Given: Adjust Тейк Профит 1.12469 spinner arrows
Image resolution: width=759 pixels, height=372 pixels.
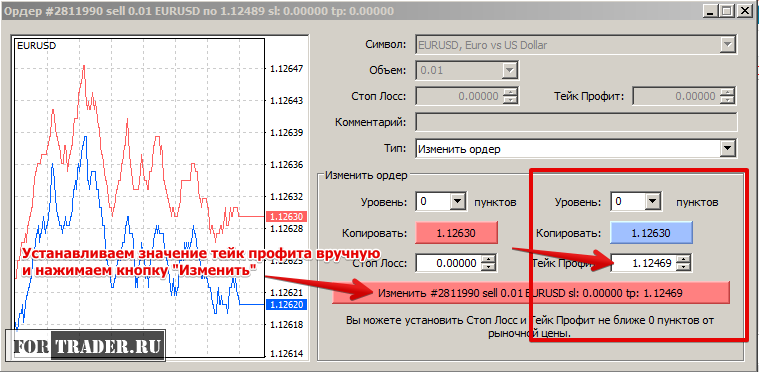Looking at the screenshot, I should 683,264.
